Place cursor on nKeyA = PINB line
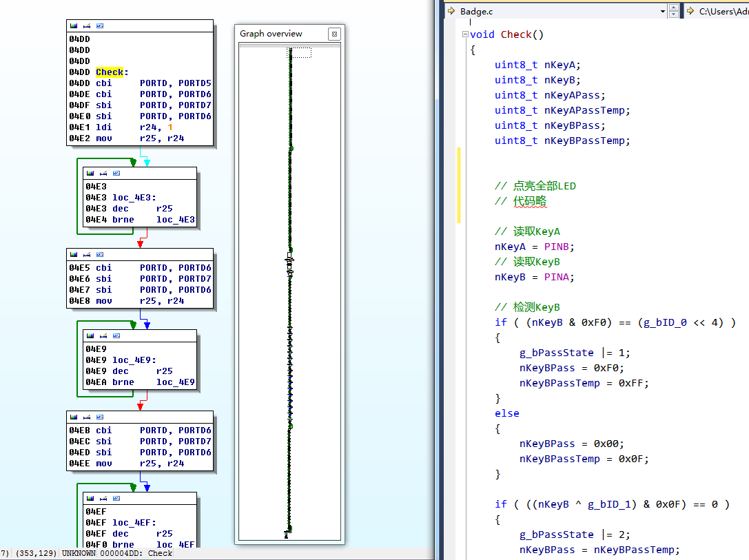The image size is (749, 560). pos(534,247)
